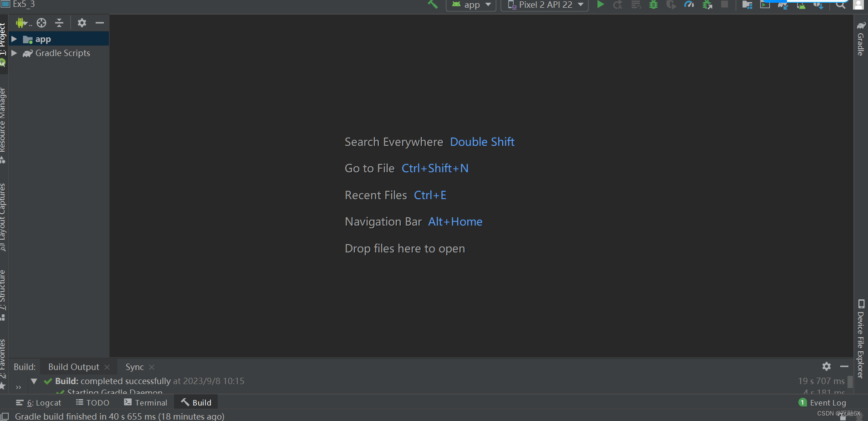Viewport: 868px width, 421px height.
Task: Open the Terminal tool window
Action: pos(146,403)
